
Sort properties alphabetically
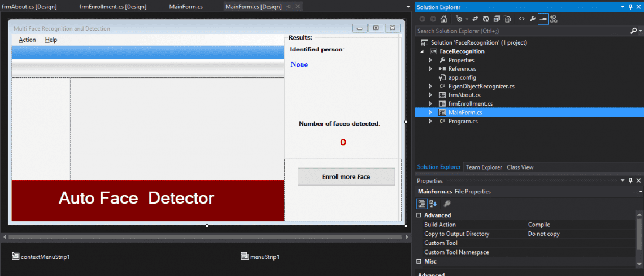(433, 204)
